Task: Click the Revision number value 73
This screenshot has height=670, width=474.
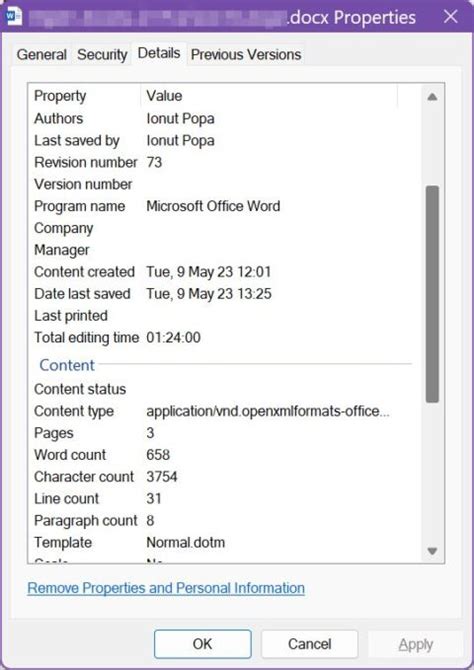Action: pos(154,162)
